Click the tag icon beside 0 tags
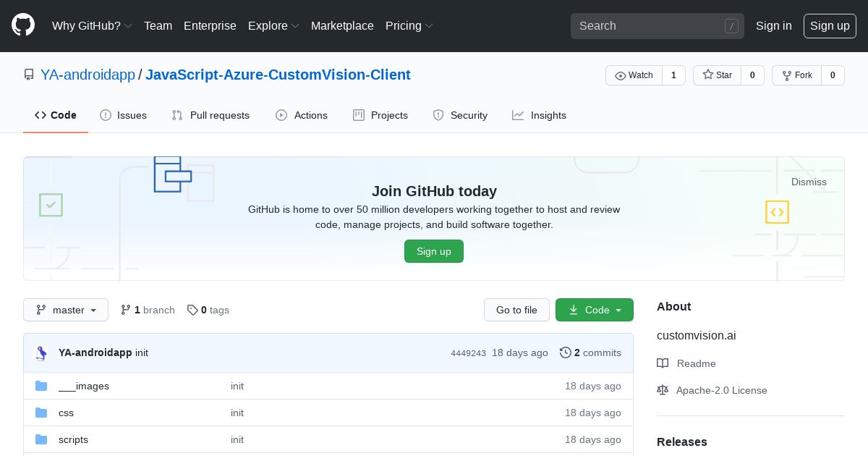The width and height of the screenshot is (868, 456). click(192, 310)
